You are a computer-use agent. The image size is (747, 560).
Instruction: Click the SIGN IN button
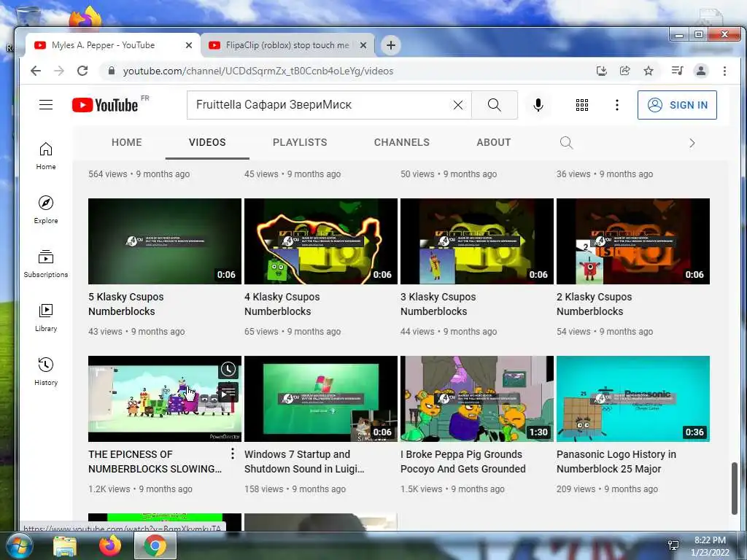(x=677, y=105)
